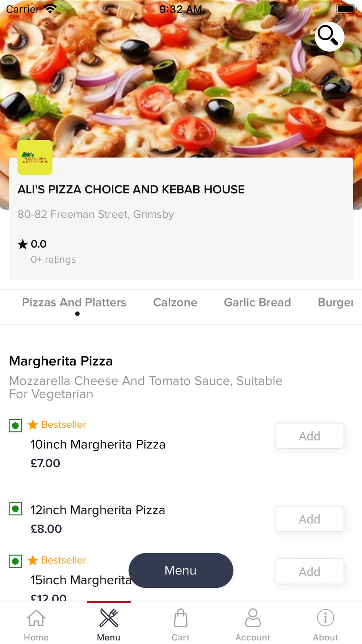This screenshot has width=362, height=644.
Task: Open the Cart bag icon
Action: tap(181, 618)
